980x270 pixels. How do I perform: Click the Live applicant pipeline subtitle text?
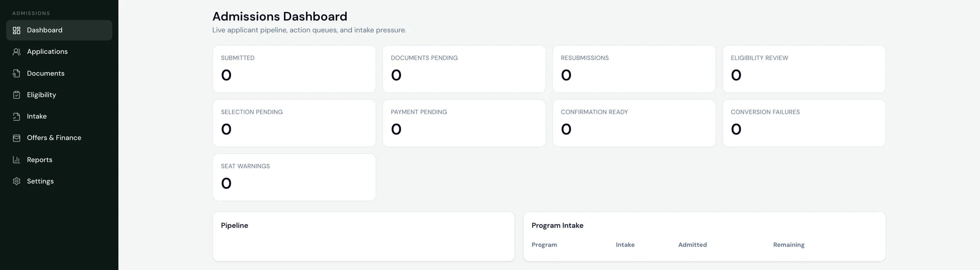[x=309, y=30]
